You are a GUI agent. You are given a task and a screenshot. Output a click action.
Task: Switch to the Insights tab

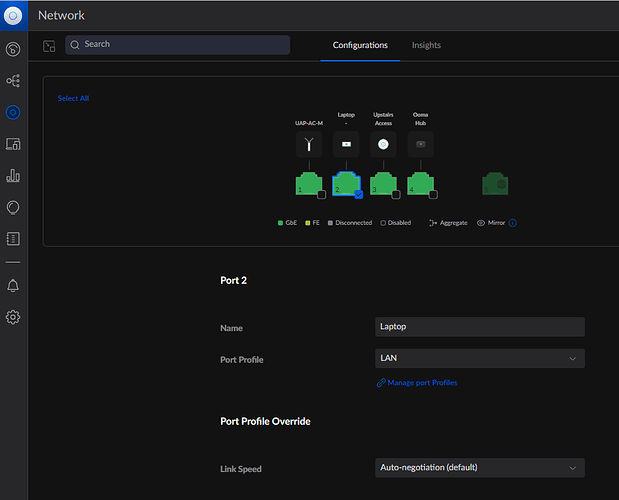(x=426, y=45)
